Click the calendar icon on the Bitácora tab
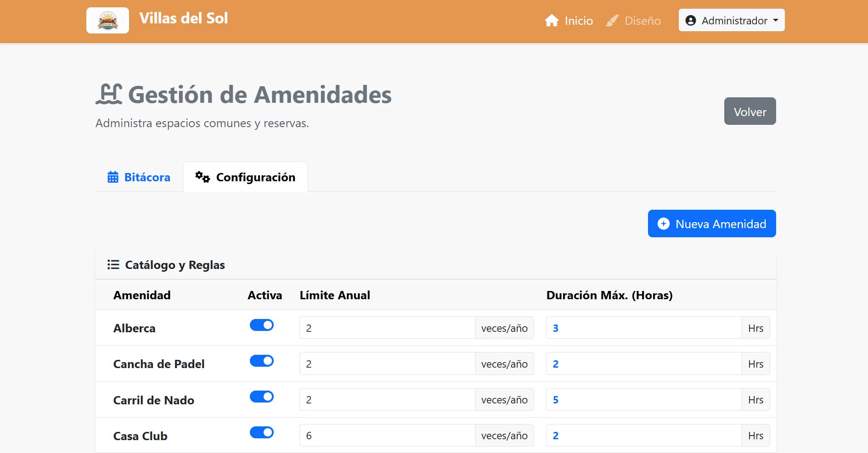Viewport: 868px width, 453px height. coord(112,177)
